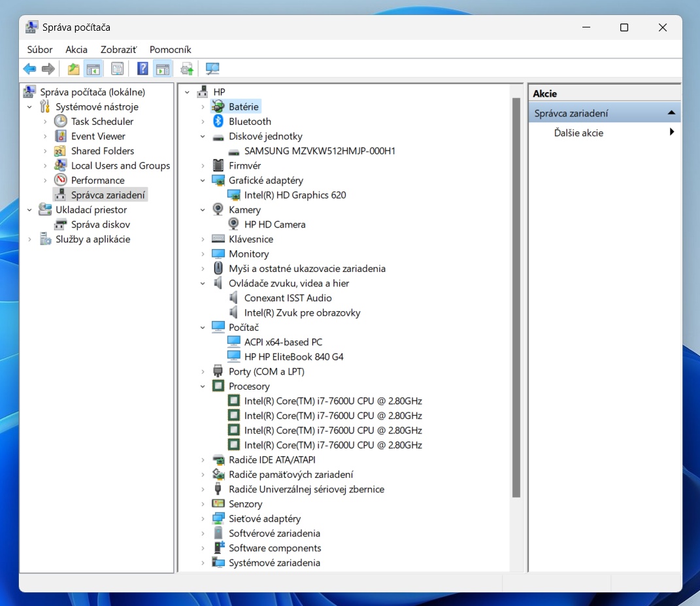Click Ďalšie akcie in Actions pane
The height and width of the screenshot is (606, 700).
coord(578,133)
